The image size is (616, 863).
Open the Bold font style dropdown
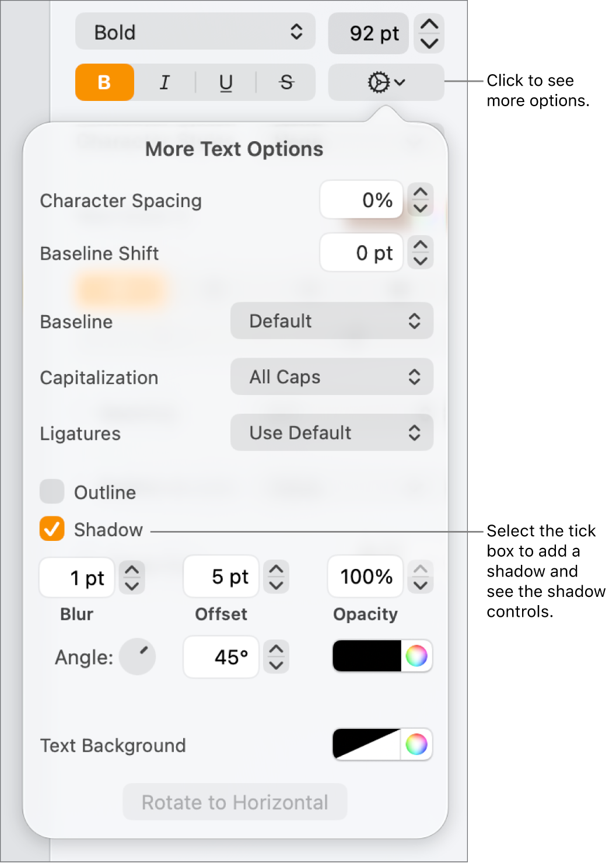coord(195,32)
